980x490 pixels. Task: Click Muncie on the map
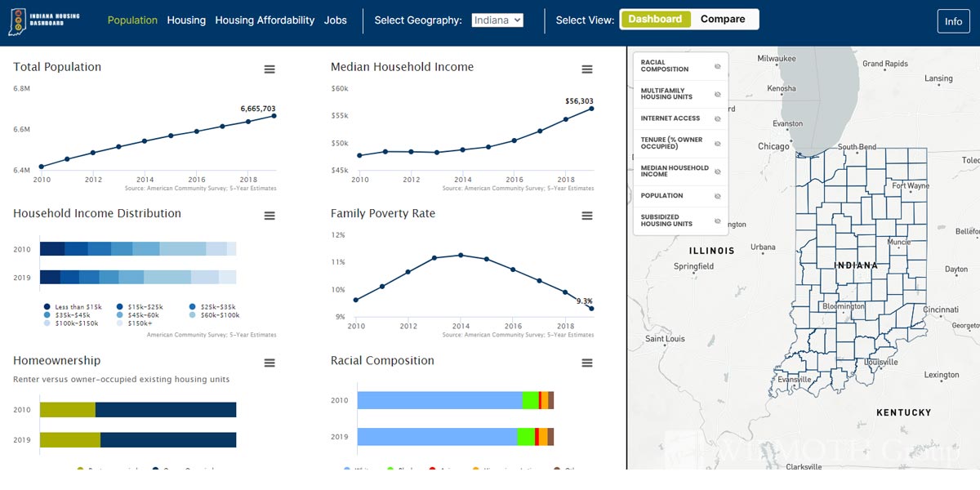click(898, 243)
